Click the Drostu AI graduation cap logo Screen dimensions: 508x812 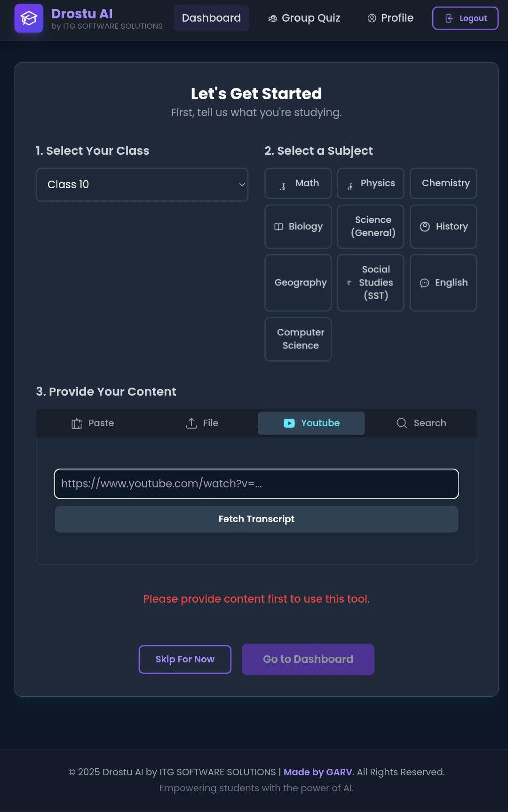click(x=29, y=18)
